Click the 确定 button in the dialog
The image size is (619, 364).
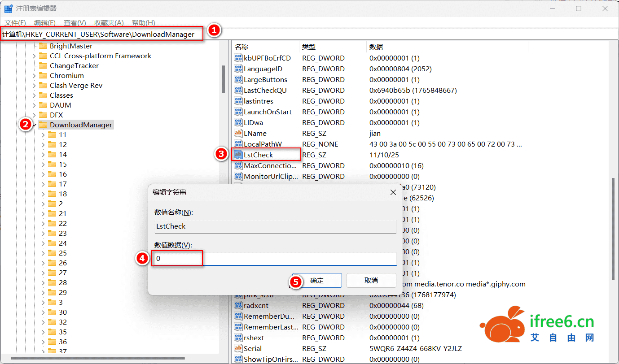[317, 281]
